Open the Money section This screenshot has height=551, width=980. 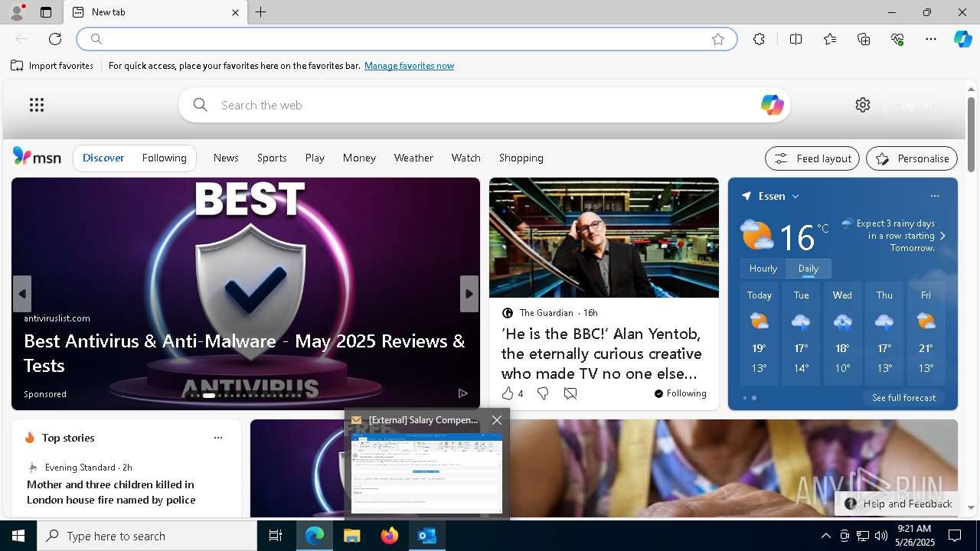click(359, 158)
